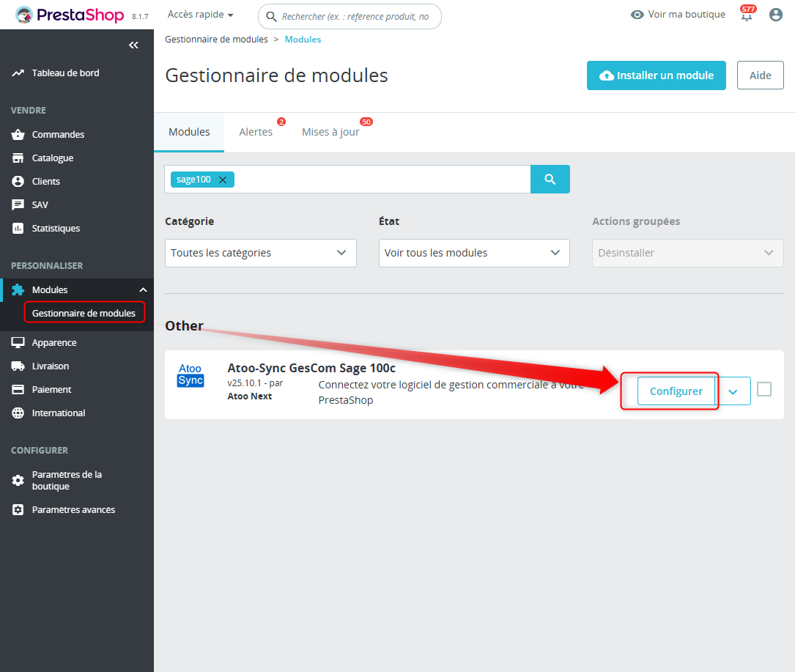This screenshot has width=795, height=672.
Task: Click Voir ma boutique link
Action: tap(686, 14)
